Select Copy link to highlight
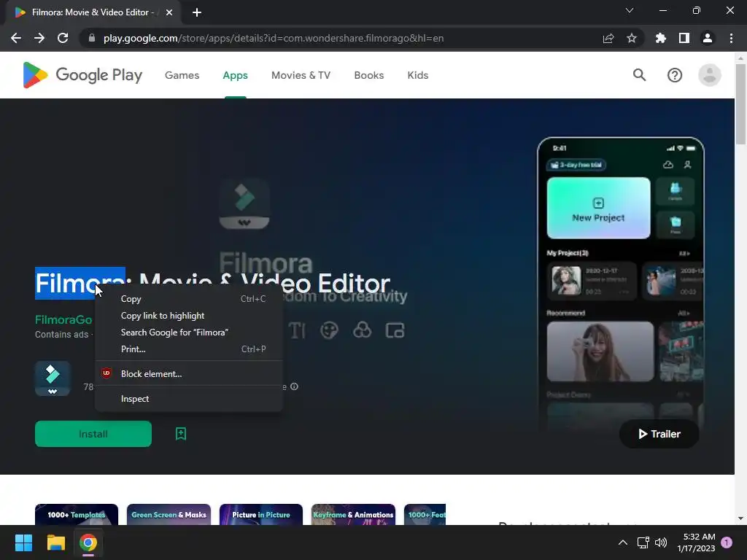This screenshot has height=560, width=747. [x=189, y=316]
